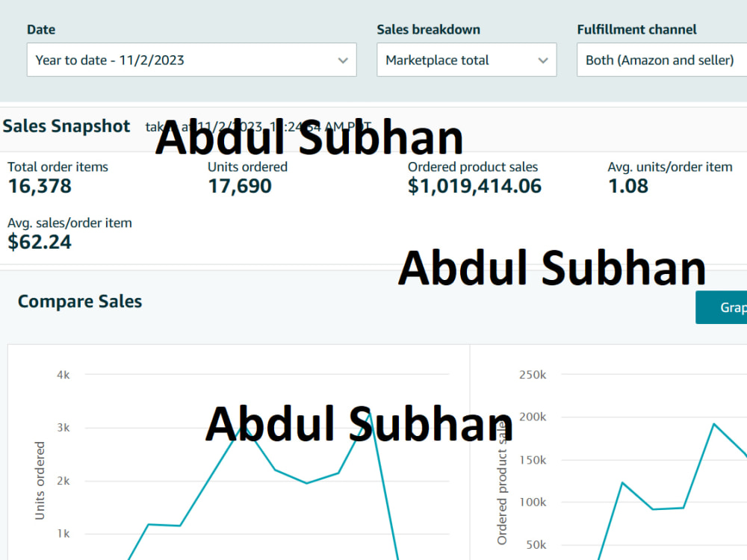
Task: Open the Fulfillment channel dropdown
Action: pyautogui.click(x=662, y=60)
